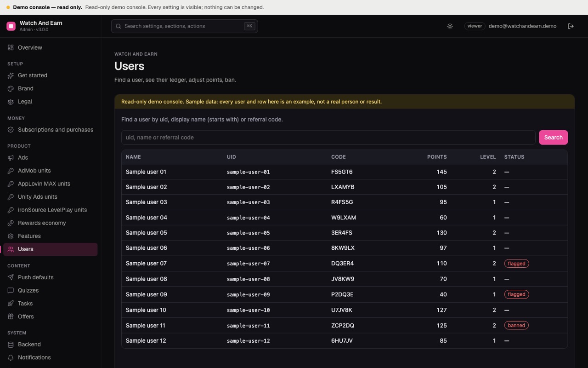Click the Backend database icon
Viewport: 588px width, 368px height.
coord(11,345)
